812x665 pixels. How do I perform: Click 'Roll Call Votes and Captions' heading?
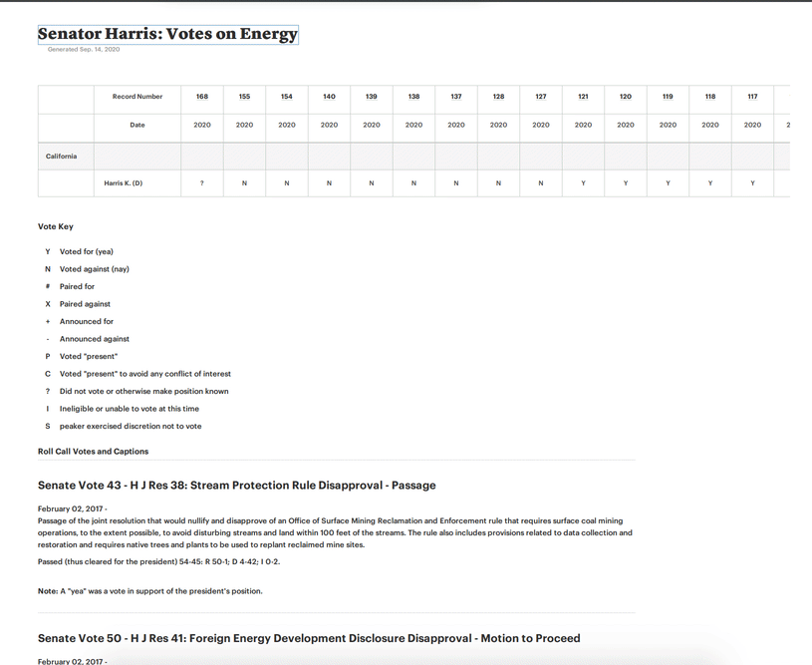coord(94,452)
